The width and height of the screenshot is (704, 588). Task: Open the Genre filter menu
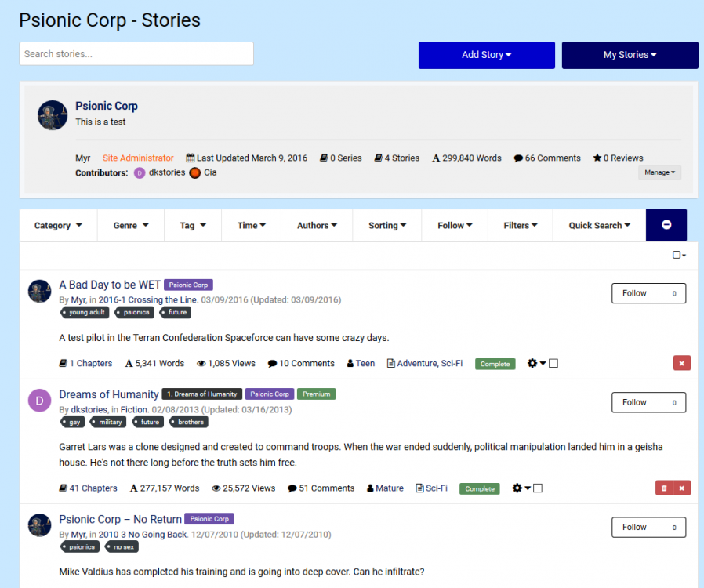tap(130, 225)
